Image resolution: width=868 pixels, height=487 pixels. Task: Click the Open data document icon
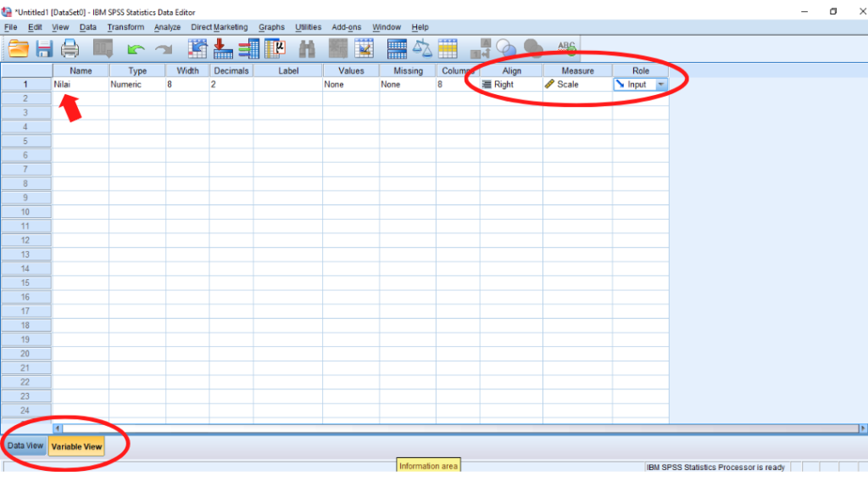19,48
